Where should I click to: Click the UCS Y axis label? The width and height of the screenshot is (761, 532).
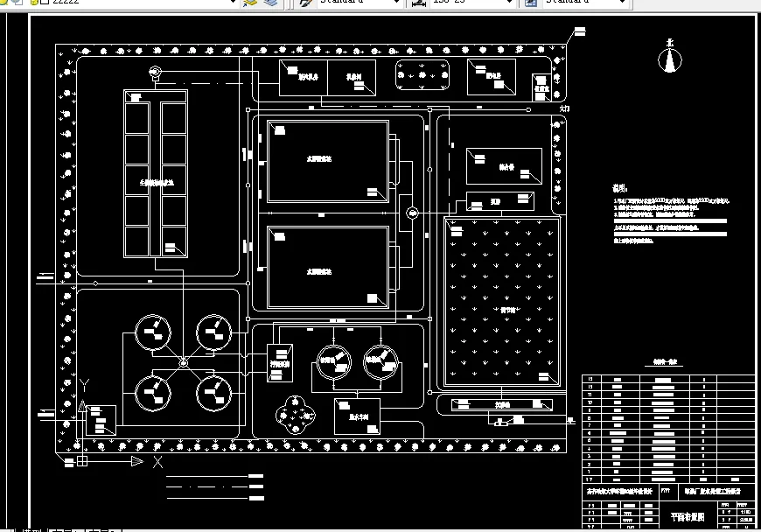point(85,385)
